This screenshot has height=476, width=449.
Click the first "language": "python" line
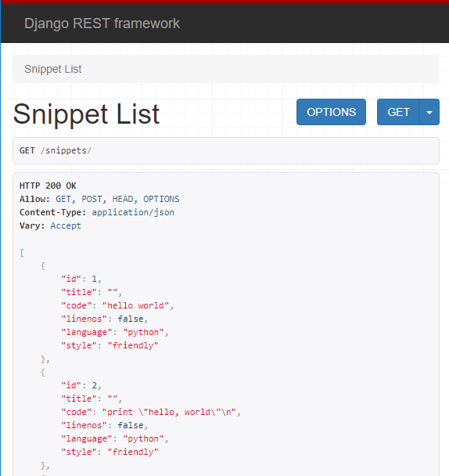tap(114, 332)
